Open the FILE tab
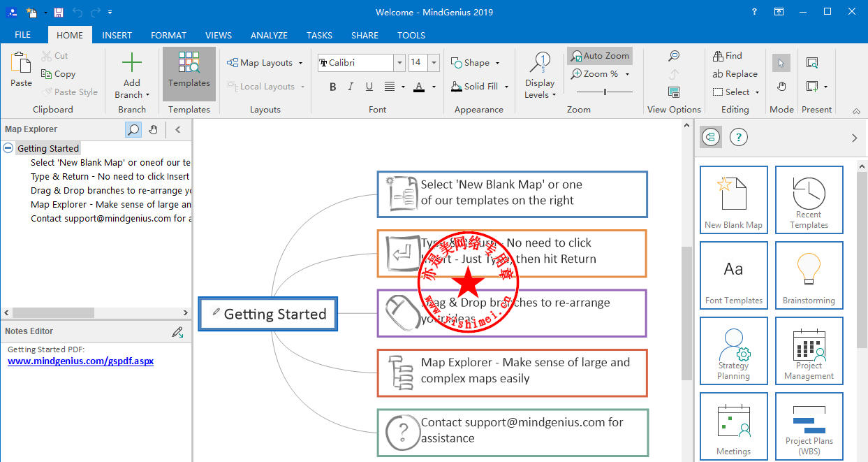The image size is (868, 462). coord(22,35)
